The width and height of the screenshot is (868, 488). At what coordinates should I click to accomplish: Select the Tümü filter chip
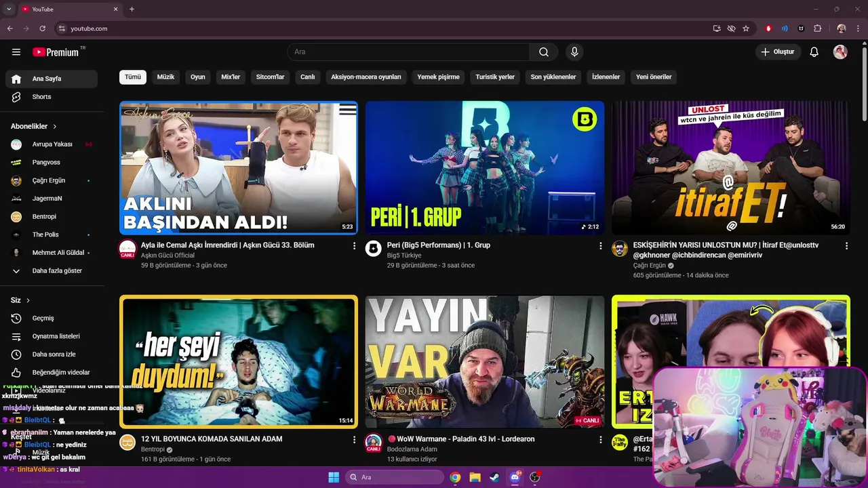click(x=133, y=77)
